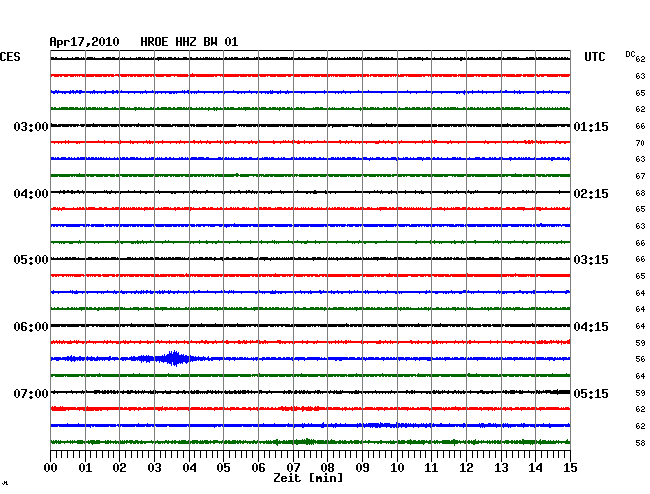
Task: Click minute tick label "09"
Action: point(362,467)
